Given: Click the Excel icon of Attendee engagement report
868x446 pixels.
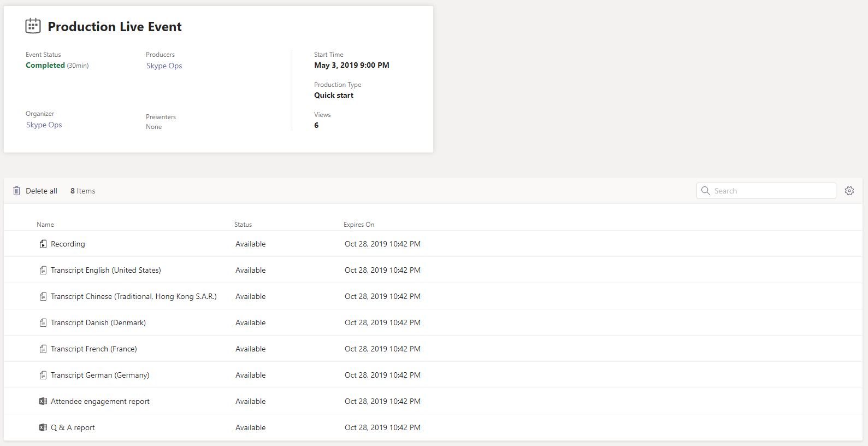Looking at the screenshot, I should 43,401.
